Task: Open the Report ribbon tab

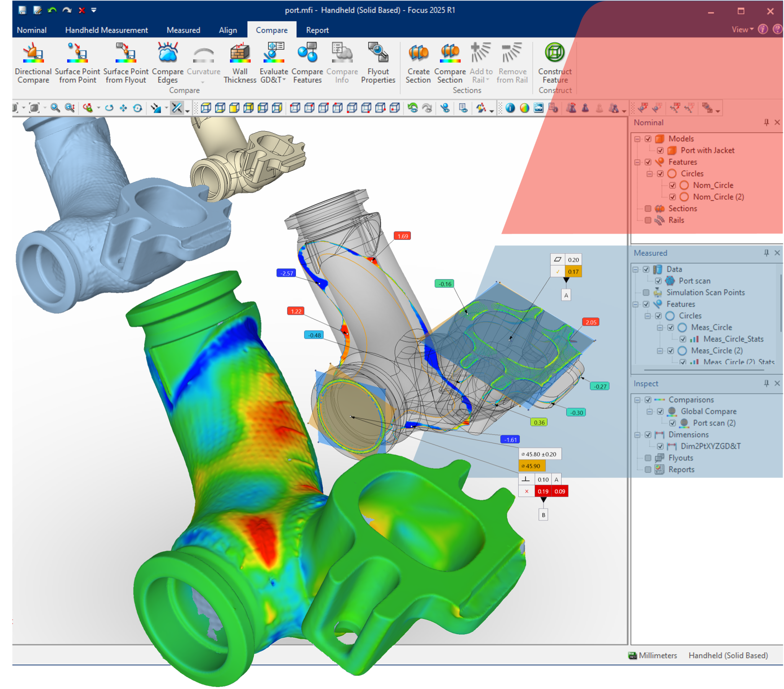Action: pos(317,30)
